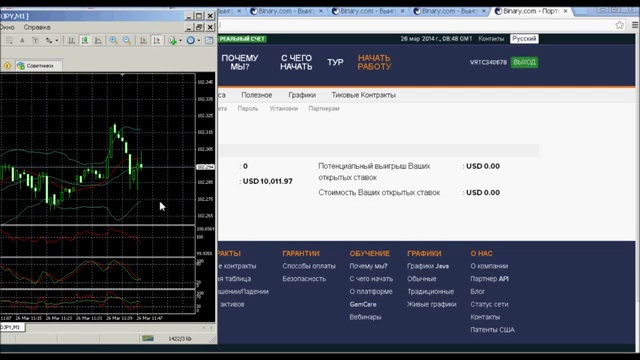This screenshot has width=640, height=360.
Task: Expand the indicators list dropdown arrow
Action: click(180, 40)
